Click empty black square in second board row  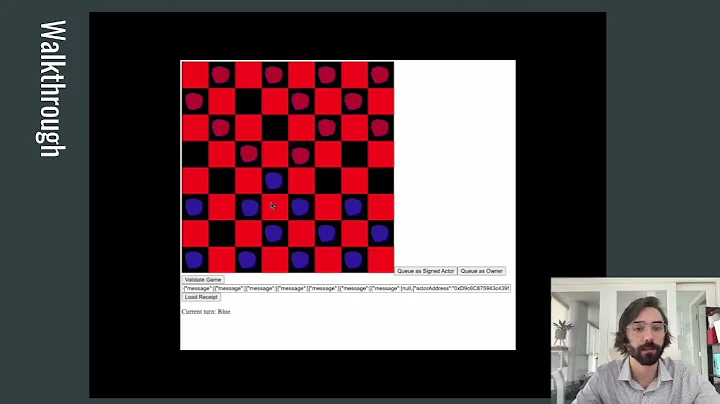point(248,101)
